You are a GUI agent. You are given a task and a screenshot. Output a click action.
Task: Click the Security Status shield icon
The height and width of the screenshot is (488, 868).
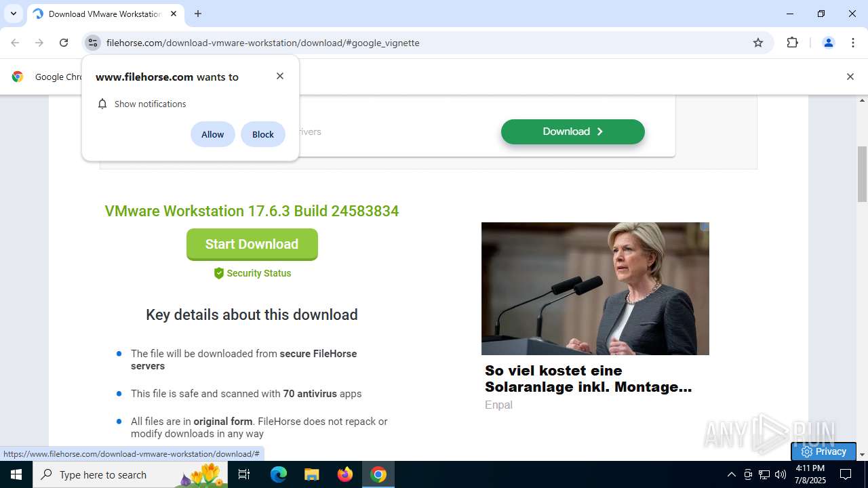[x=219, y=273]
